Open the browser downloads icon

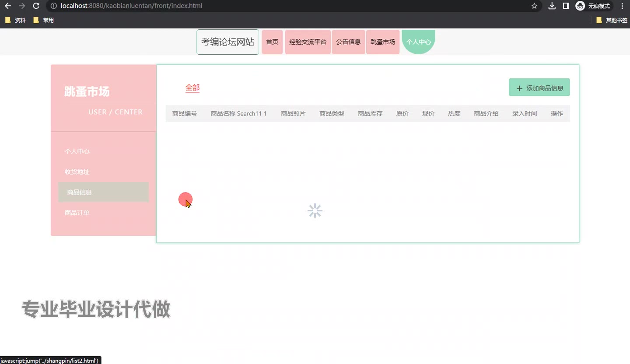tap(552, 6)
